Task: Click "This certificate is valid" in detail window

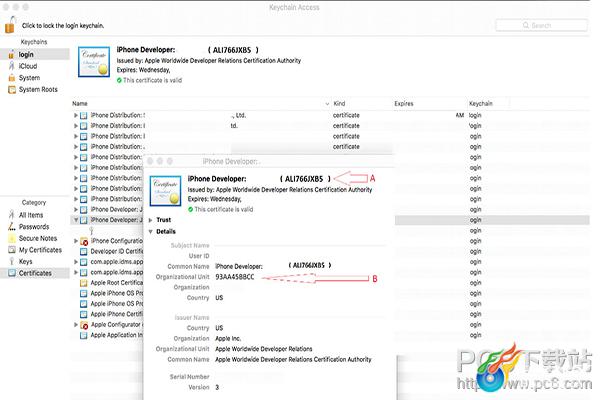Action: 223,209
